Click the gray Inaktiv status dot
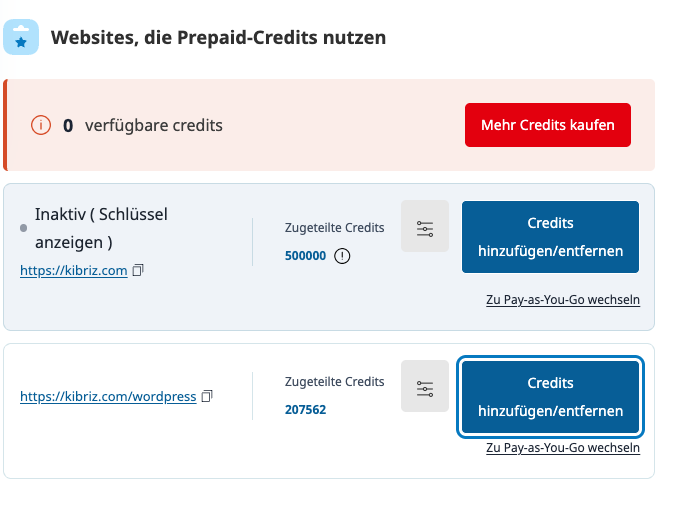Screen dimensions: 684x507 (23, 228)
